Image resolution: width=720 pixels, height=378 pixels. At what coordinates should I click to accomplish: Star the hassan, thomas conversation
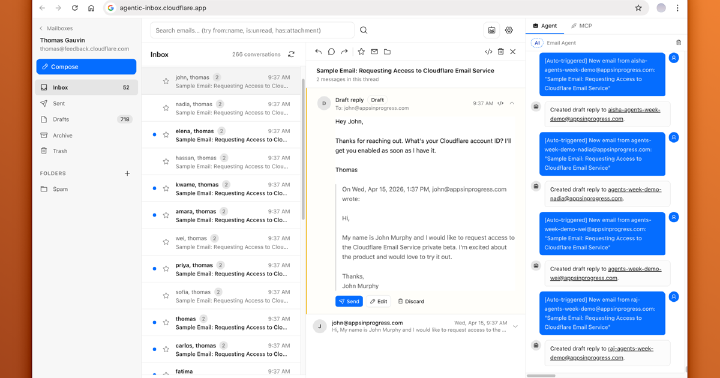166,162
